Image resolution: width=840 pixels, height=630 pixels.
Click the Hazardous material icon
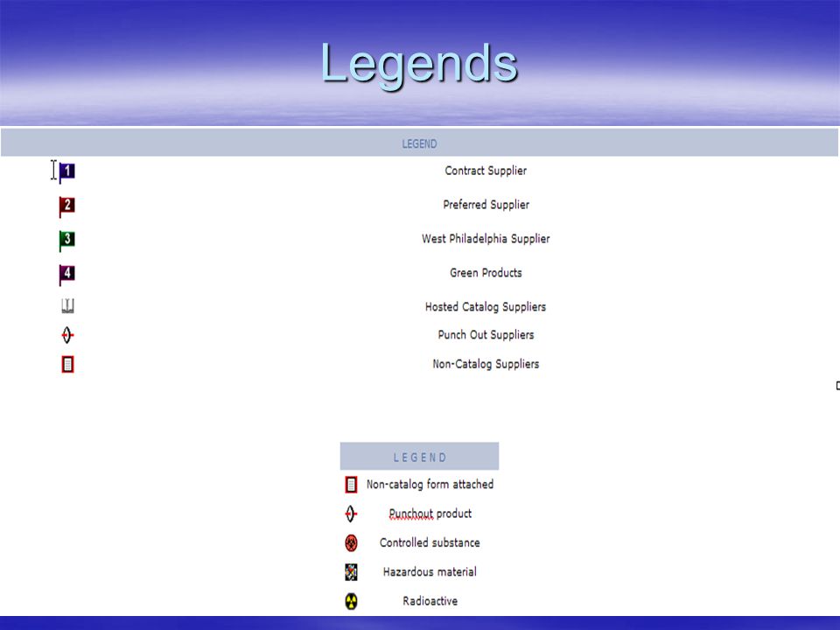(351, 572)
